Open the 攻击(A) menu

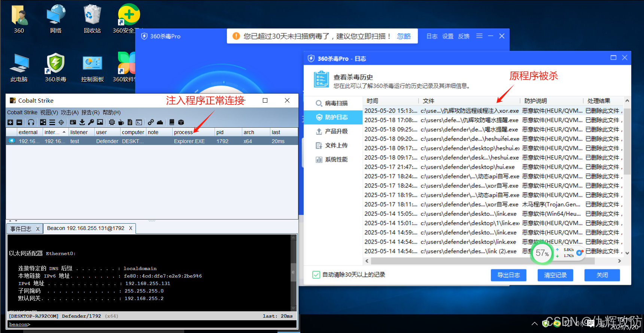70,112
